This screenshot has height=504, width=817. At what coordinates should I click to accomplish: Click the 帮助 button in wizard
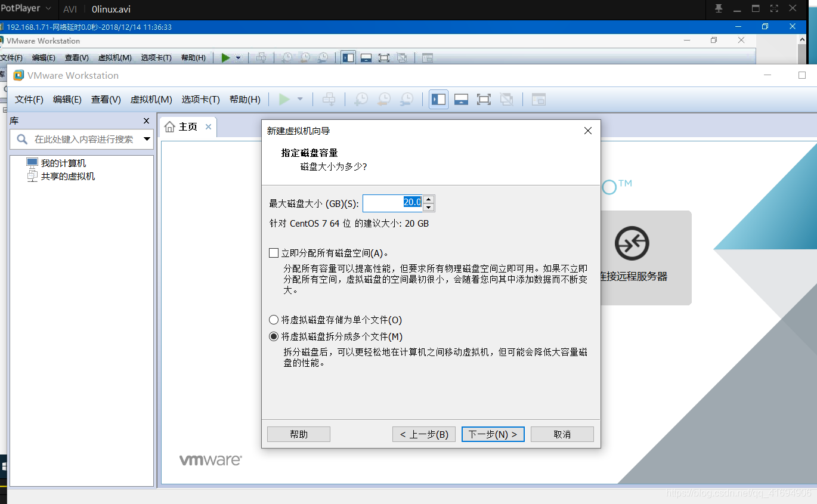[x=299, y=434]
